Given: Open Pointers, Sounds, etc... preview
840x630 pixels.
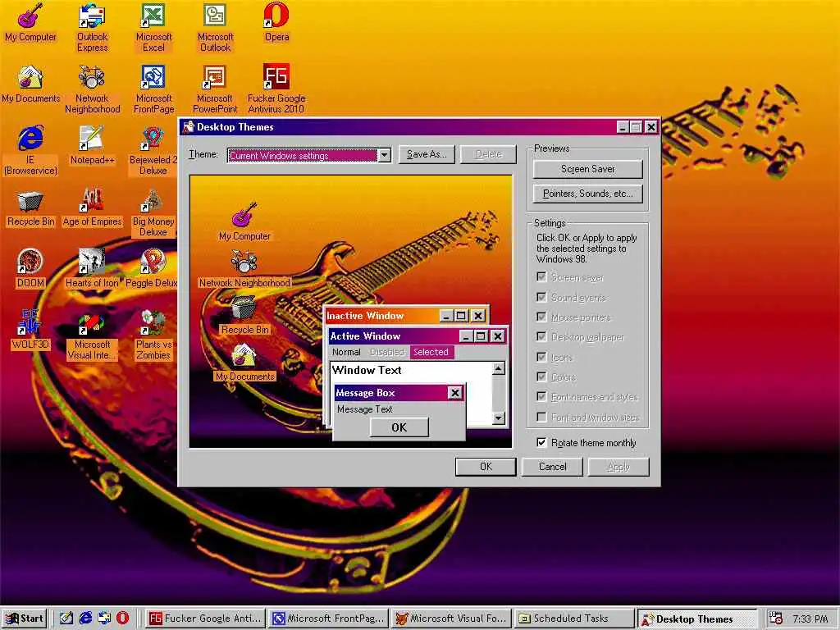Looking at the screenshot, I should 587,194.
